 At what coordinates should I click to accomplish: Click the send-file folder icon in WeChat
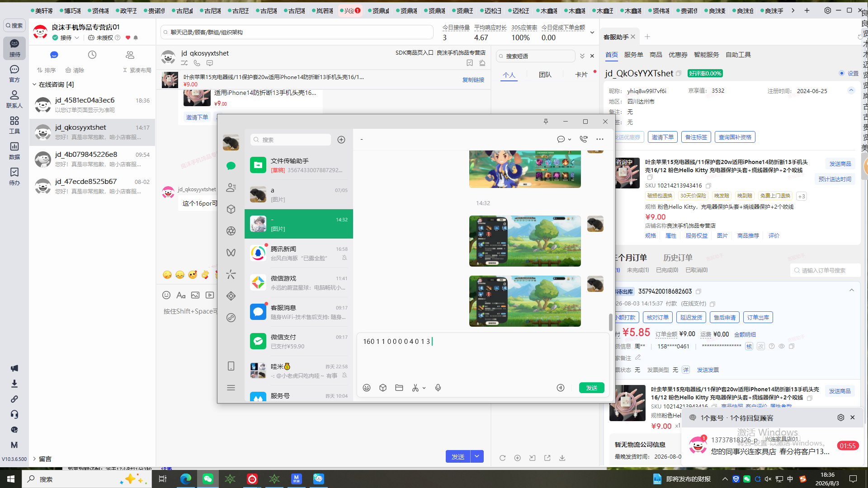399,388
